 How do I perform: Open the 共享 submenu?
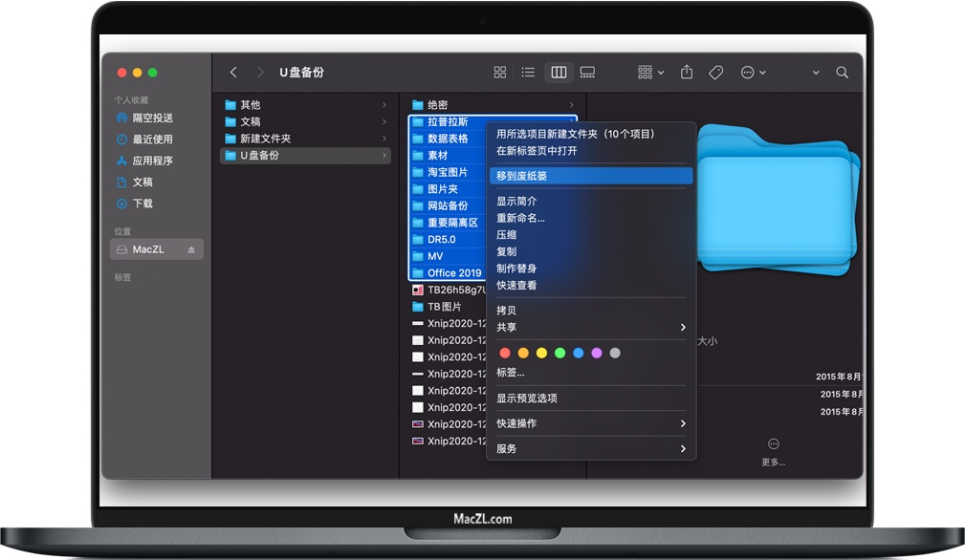point(591,327)
